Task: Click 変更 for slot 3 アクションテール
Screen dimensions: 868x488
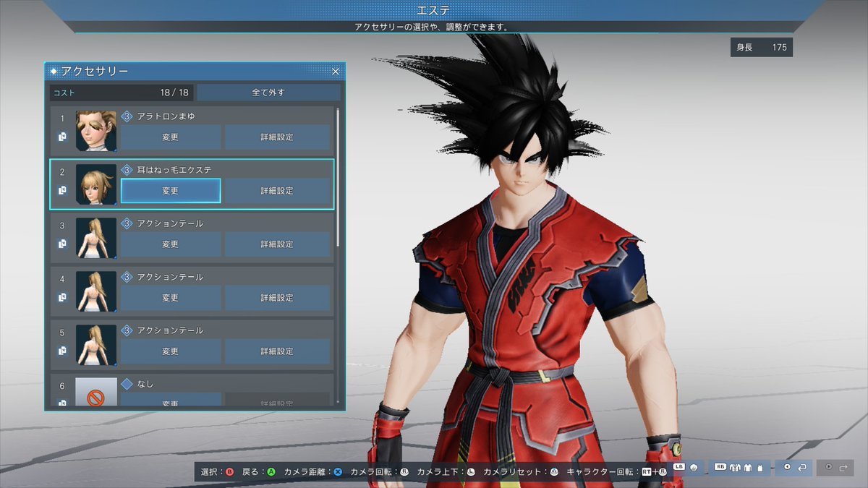Action: point(170,244)
